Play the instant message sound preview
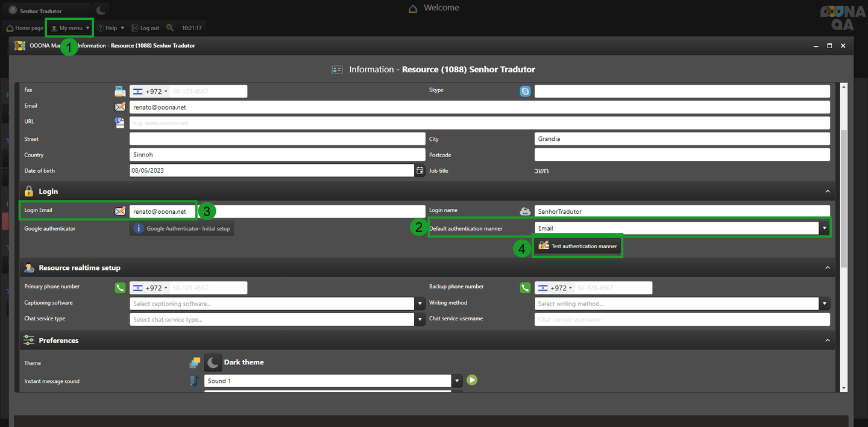This screenshot has height=427, width=868. (472, 380)
